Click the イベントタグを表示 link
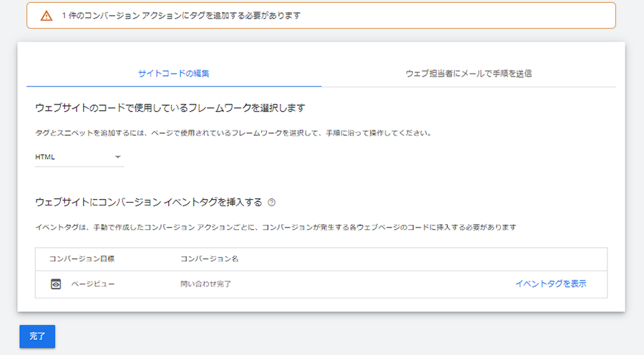The image size is (644, 355). pos(551,283)
